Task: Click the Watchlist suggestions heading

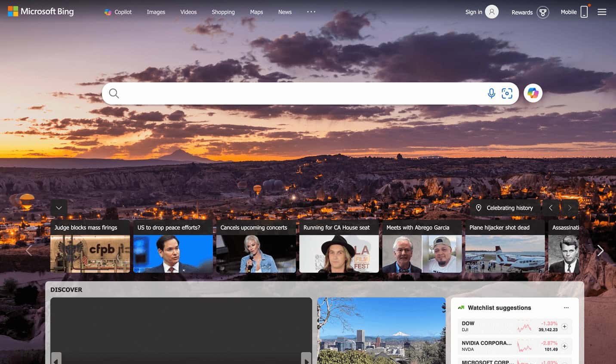Action: pyautogui.click(x=499, y=308)
